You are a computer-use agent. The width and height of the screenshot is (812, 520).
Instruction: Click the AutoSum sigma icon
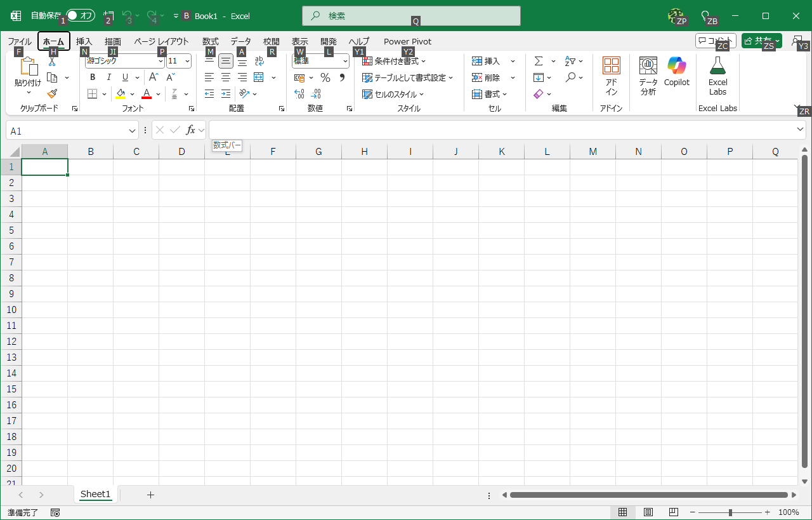[x=539, y=61]
